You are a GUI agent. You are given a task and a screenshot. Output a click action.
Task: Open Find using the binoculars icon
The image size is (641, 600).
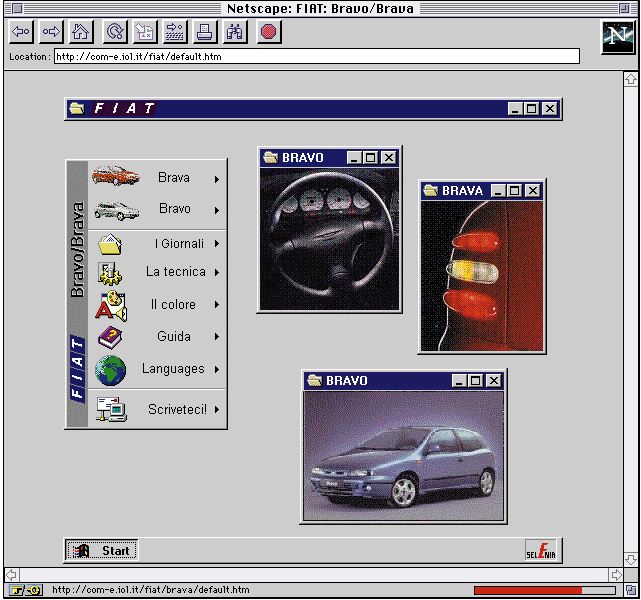click(235, 32)
